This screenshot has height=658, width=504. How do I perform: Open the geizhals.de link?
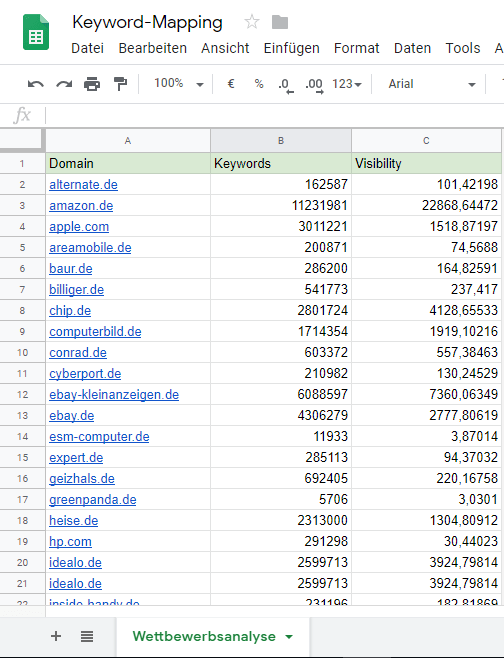coord(82,478)
